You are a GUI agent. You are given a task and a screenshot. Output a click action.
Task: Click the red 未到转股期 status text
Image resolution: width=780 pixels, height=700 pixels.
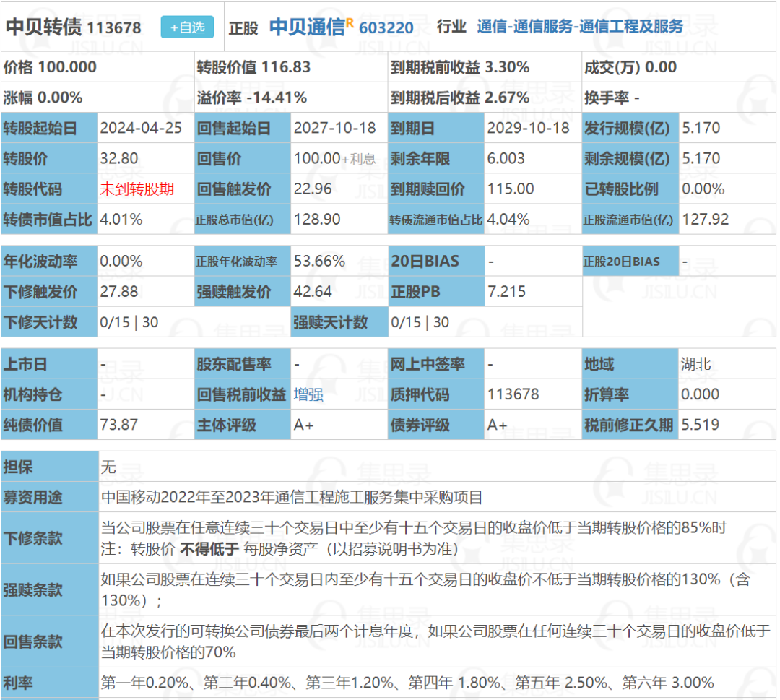pos(136,189)
